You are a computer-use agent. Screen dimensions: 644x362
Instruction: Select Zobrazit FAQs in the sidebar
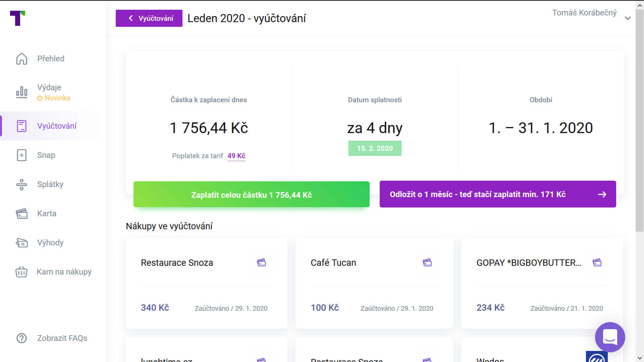click(62, 338)
